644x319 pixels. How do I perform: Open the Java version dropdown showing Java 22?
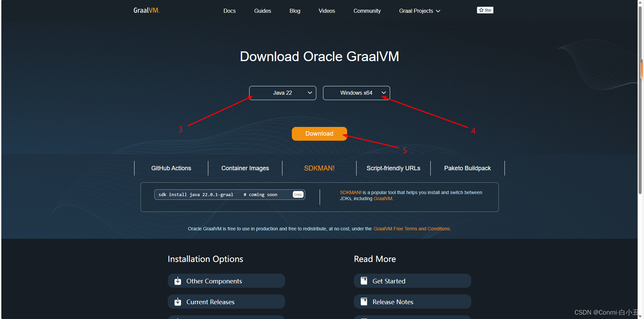[x=282, y=93]
